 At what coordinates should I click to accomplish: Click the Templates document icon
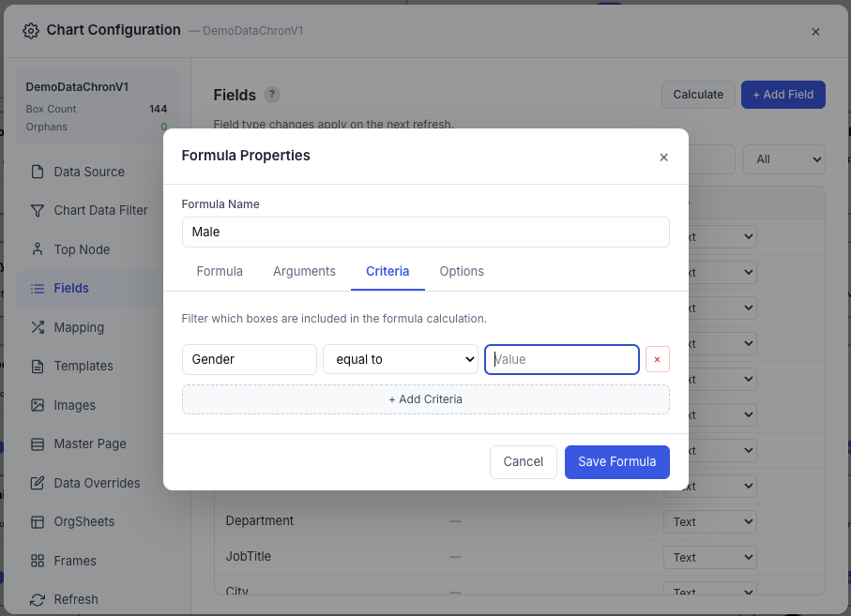pyautogui.click(x=38, y=367)
